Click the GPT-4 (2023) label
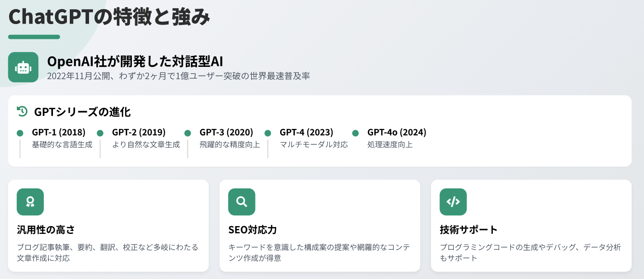 click(306, 132)
